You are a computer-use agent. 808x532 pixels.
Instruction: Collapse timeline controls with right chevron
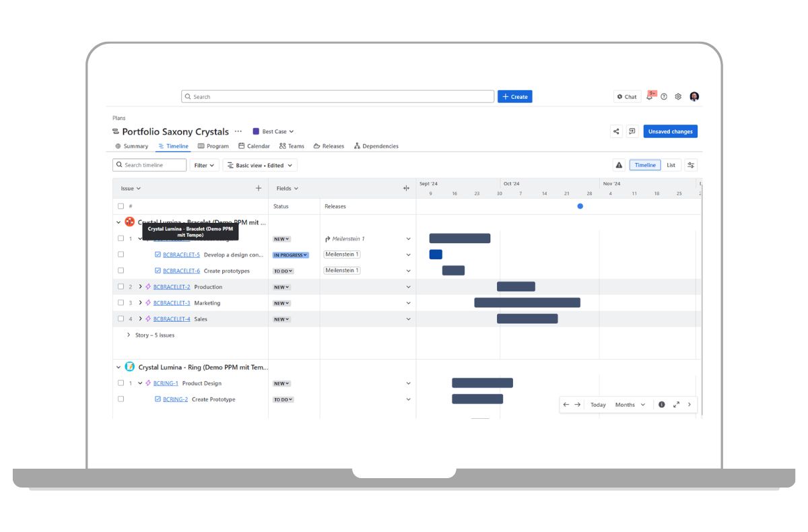pyautogui.click(x=689, y=405)
